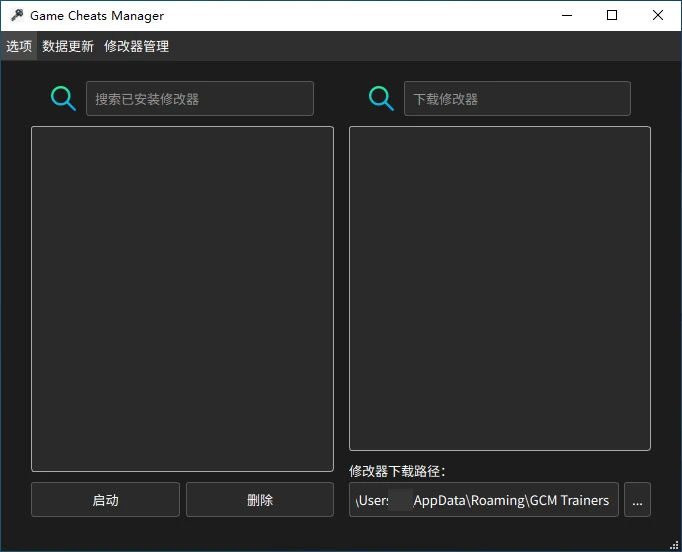682x552 pixels.
Task: Click inside the installed trainers list panel
Action: [x=182, y=298]
